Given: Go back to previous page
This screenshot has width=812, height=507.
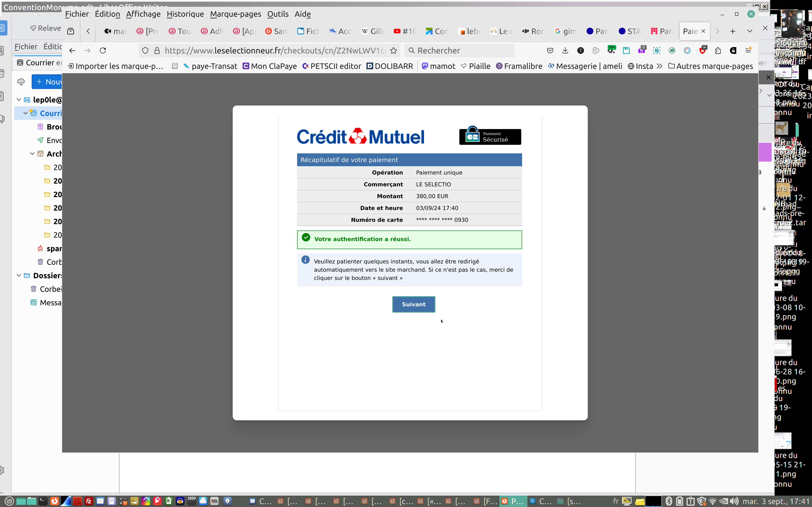Looking at the screenshot, I should click(x=72, y=51).
